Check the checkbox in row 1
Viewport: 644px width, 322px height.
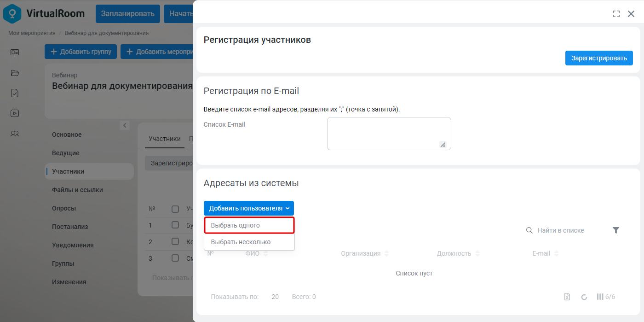pos(175,225)
